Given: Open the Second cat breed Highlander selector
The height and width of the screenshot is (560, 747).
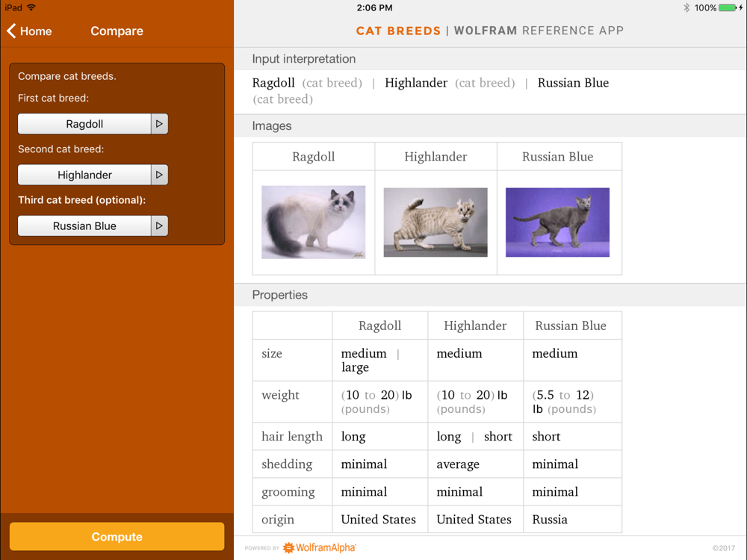Looking at the screenshot, I should click(85, 175).
